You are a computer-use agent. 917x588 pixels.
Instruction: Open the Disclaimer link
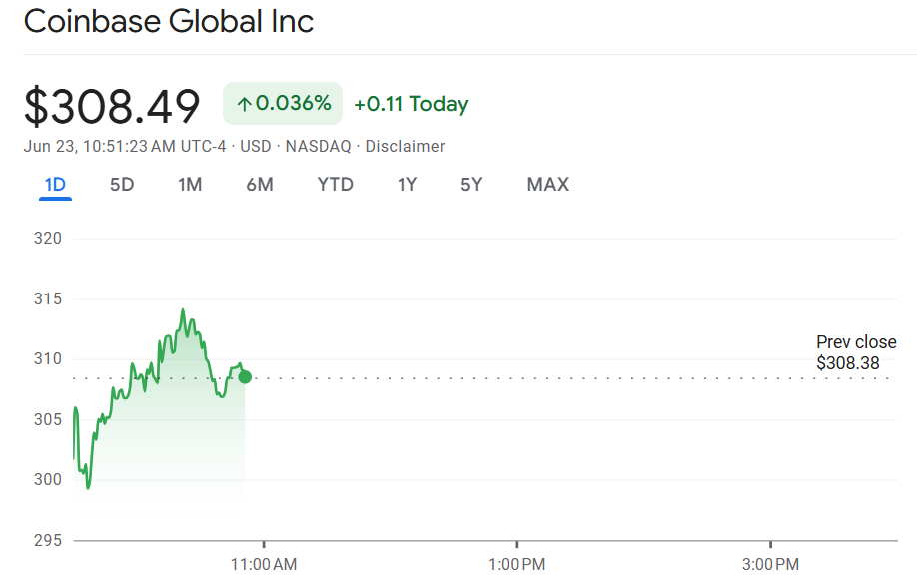pyautogui.click(x=405, y=147)
